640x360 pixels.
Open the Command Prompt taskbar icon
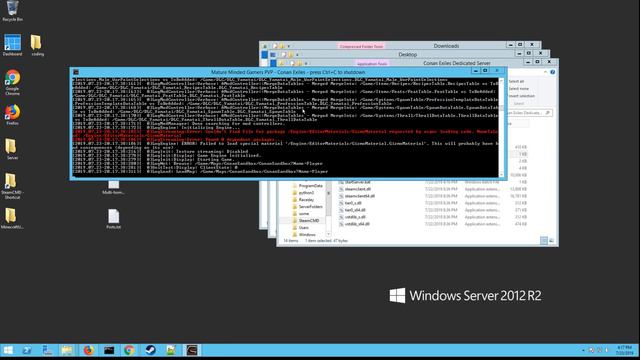(x=109, y=350)
